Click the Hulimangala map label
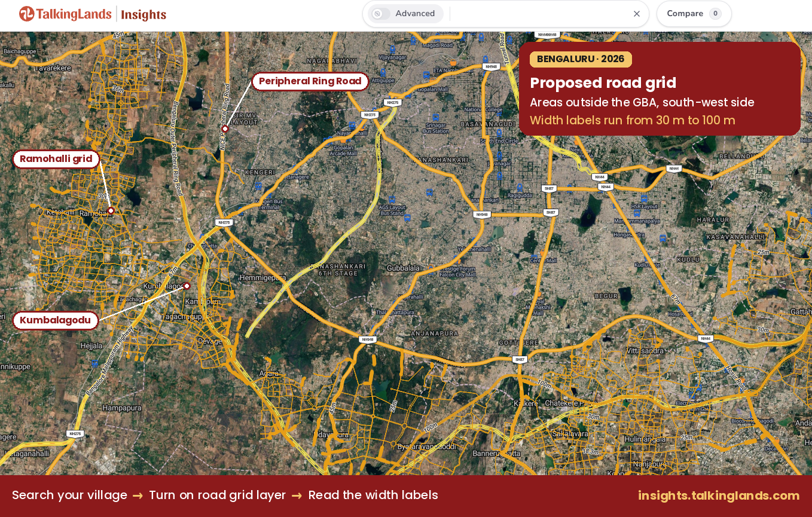This screenshot has width=812, height=517. point(646,439)
